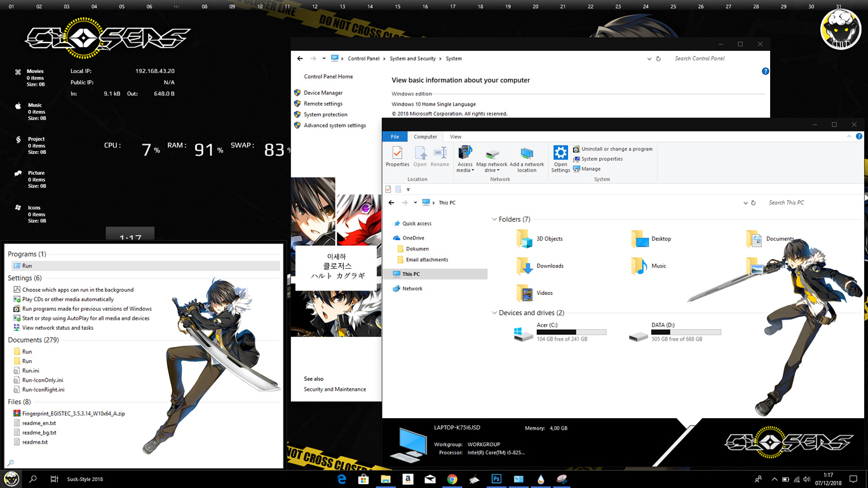Click the Control Panel help icon
The image size is (868, 488).
click(765, 72)
